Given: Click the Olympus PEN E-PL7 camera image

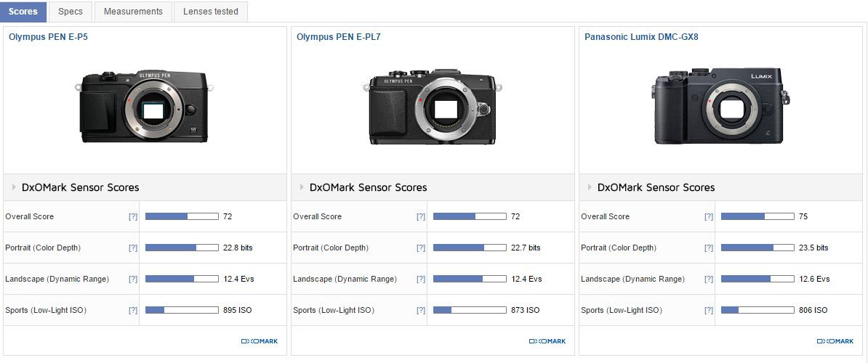Looking at the screenshot, I should pyautogui.click(x=433, y=106).
